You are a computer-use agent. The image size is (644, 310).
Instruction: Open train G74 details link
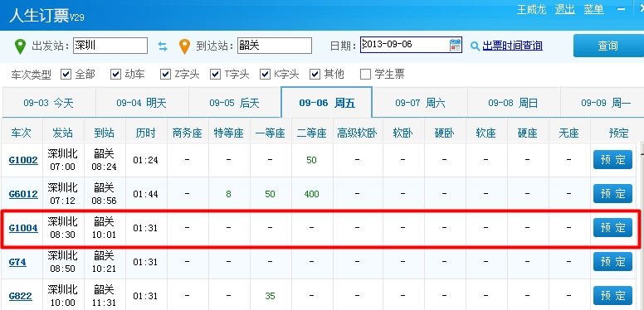[17, 262]
